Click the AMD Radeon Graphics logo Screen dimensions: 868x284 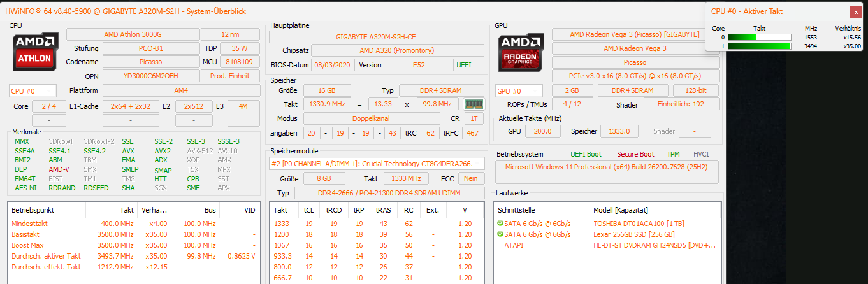(x=522, y=52)
